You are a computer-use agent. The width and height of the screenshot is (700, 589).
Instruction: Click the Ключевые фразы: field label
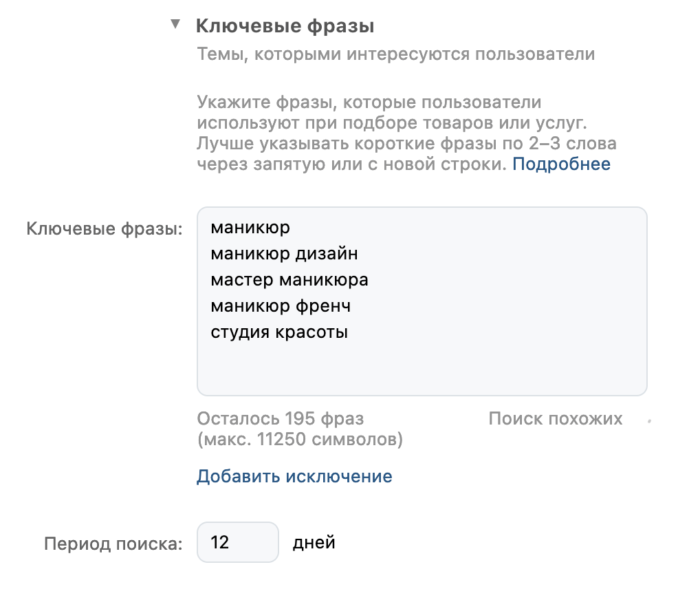point(105,228)
